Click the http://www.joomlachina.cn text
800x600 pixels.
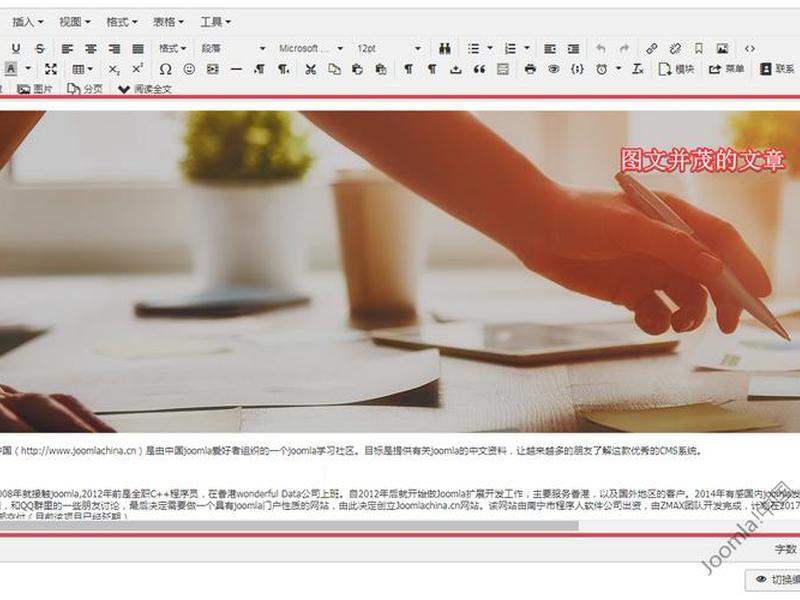[x=78, y=451]
